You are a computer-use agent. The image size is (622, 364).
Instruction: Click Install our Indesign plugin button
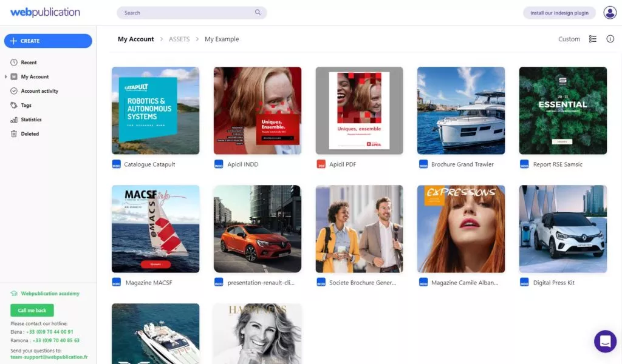[x=559, y=13]
